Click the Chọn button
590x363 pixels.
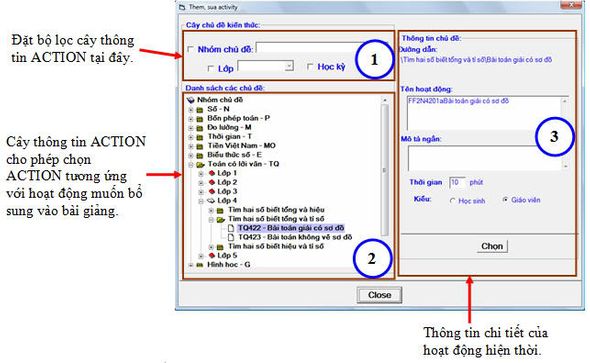point(492,246)
